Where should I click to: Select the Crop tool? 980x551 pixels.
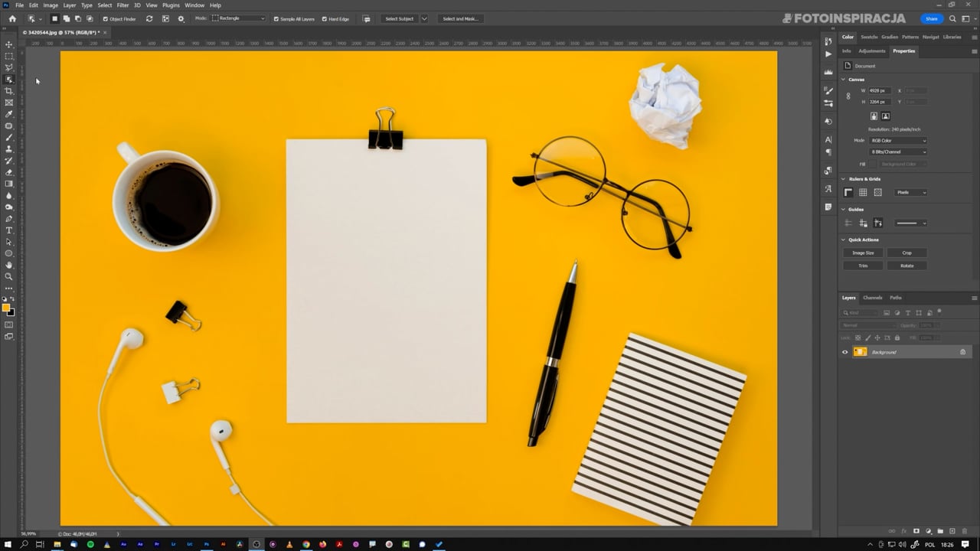[9, 91]
